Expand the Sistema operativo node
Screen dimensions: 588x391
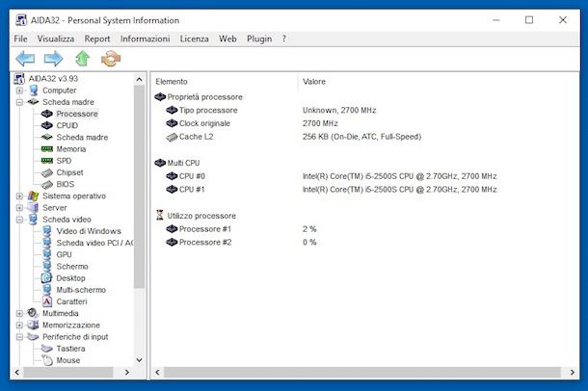click(19, 195)
